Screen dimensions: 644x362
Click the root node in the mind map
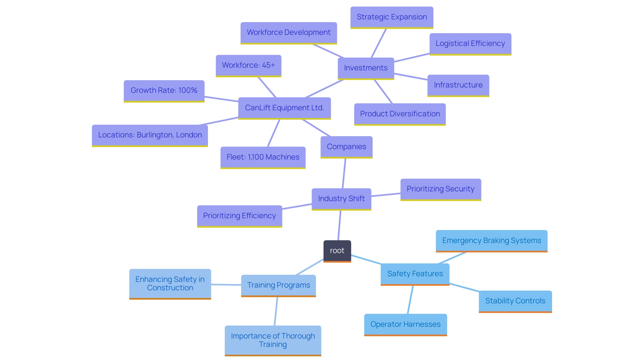pos(337,250)
